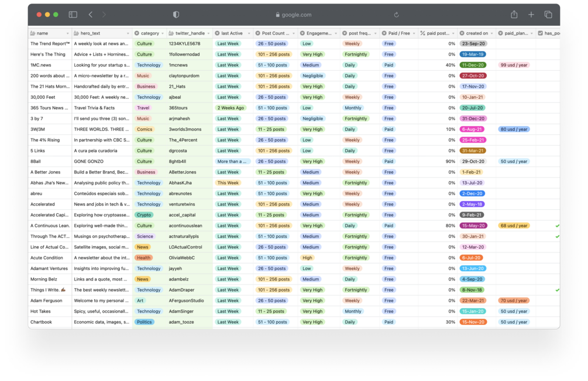588x381 pixels.
Task: Click the select icon beside Engagement header
Action: point(302,33)
